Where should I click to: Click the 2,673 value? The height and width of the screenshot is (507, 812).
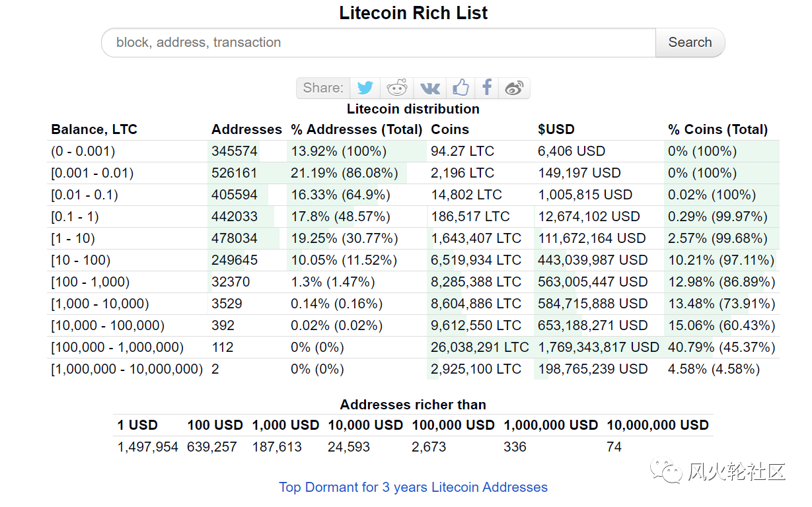point(429,447)
